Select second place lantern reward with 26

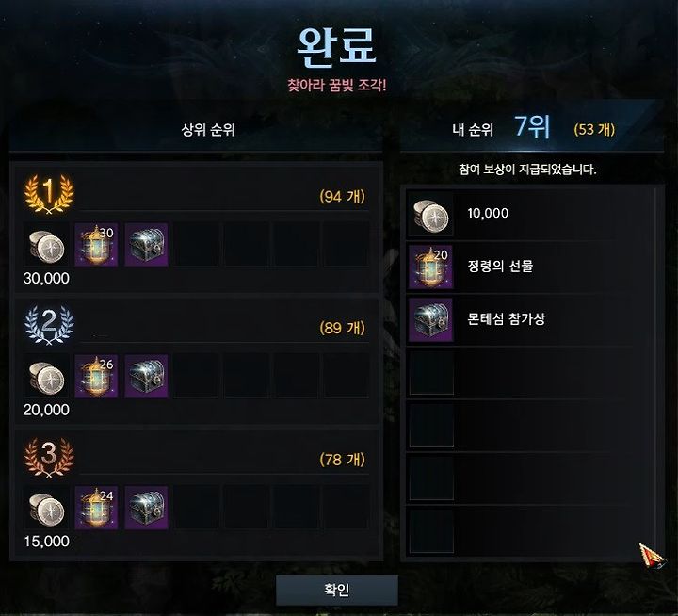(96, 377)
